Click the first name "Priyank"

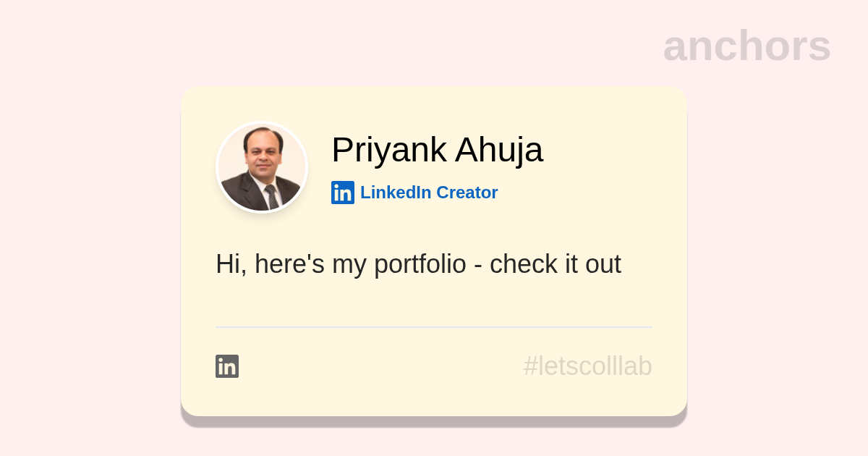click(388, 150)
